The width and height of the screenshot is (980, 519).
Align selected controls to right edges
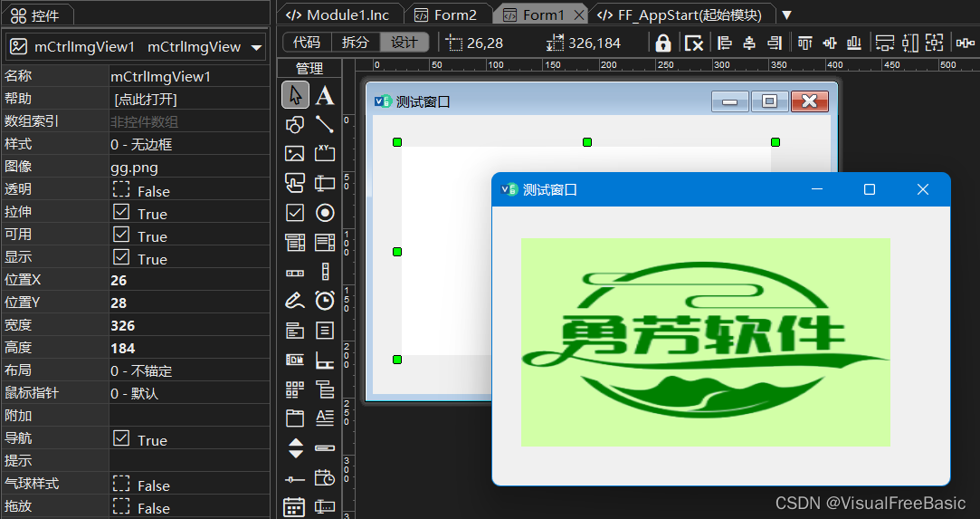[775, 43]
